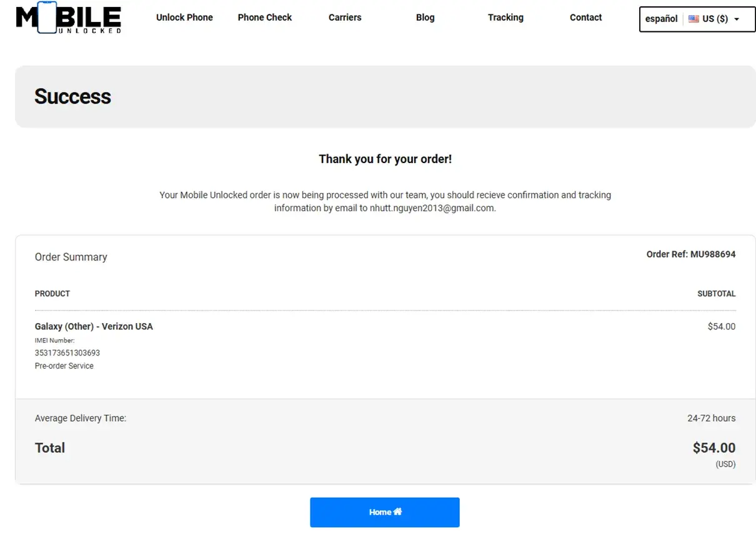Visit the Blog page
This screenshot has width=756, height=543.
[425, 17]
